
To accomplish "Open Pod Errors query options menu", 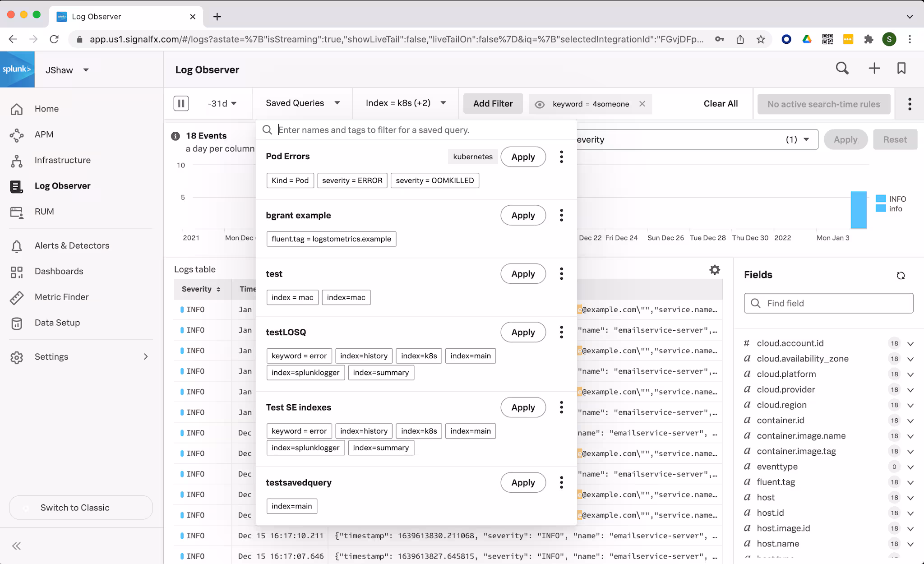I will click(561, 157).
